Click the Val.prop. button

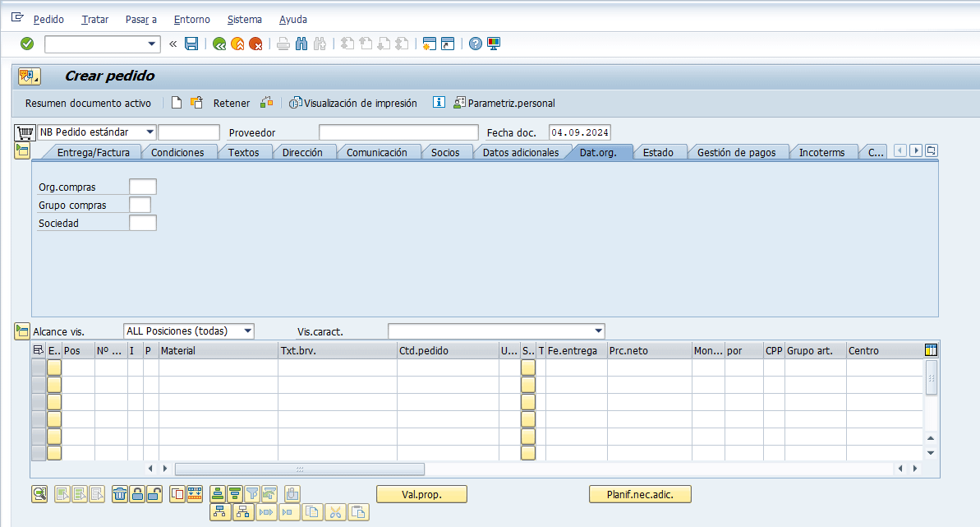pos(421,494)
